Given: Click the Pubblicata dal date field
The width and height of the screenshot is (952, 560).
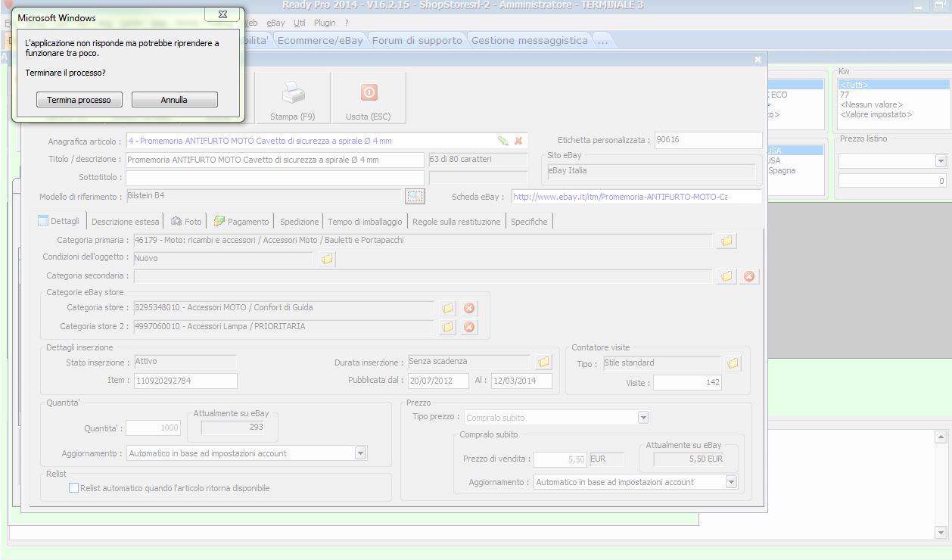Looking at the screenshot, I should click(439, 381).
